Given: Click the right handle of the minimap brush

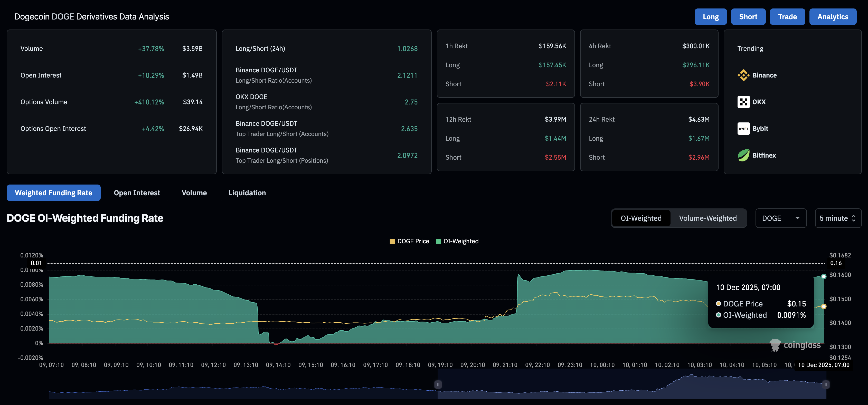Looking at the screenshot, I should coord(826,384).
